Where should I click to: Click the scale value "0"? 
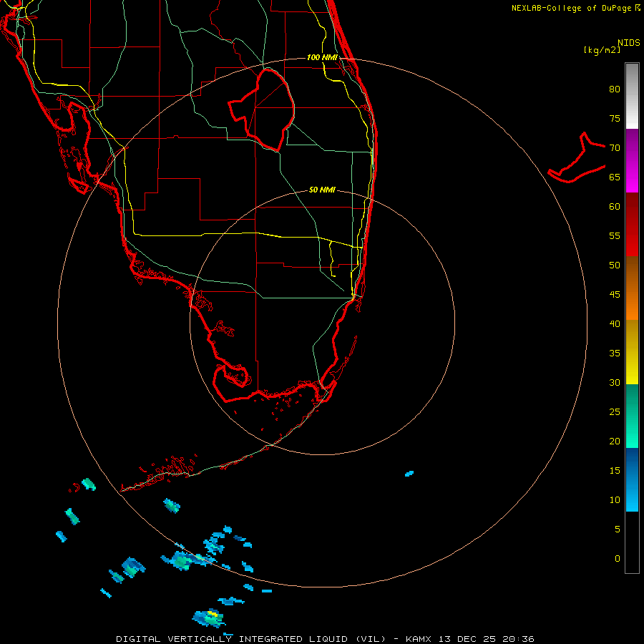(x=618, y=559)
